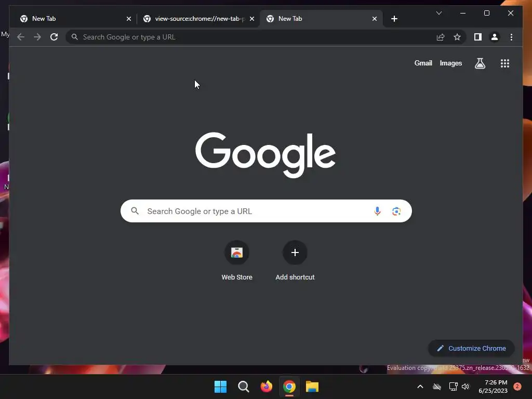The image size is (532, 399).
Task: Open the Google apps grid
Action: (505, 63)
